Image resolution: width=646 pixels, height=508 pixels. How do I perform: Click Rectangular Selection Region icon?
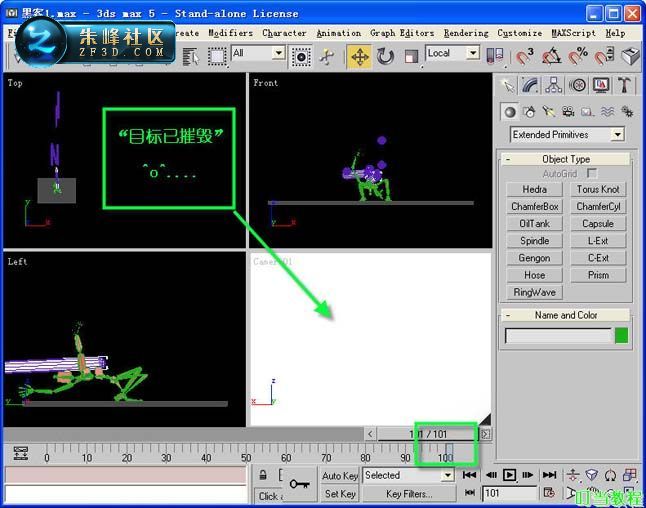217,56
